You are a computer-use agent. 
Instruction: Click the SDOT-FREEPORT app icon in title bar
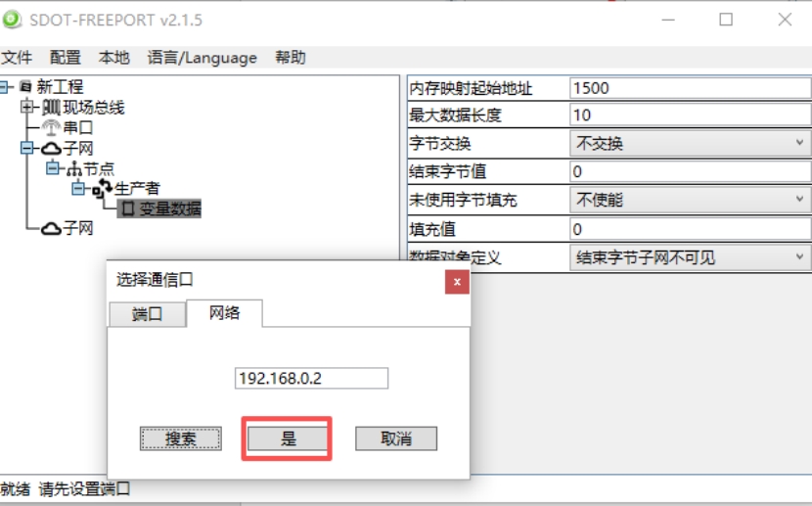click(x=12, y=20)
